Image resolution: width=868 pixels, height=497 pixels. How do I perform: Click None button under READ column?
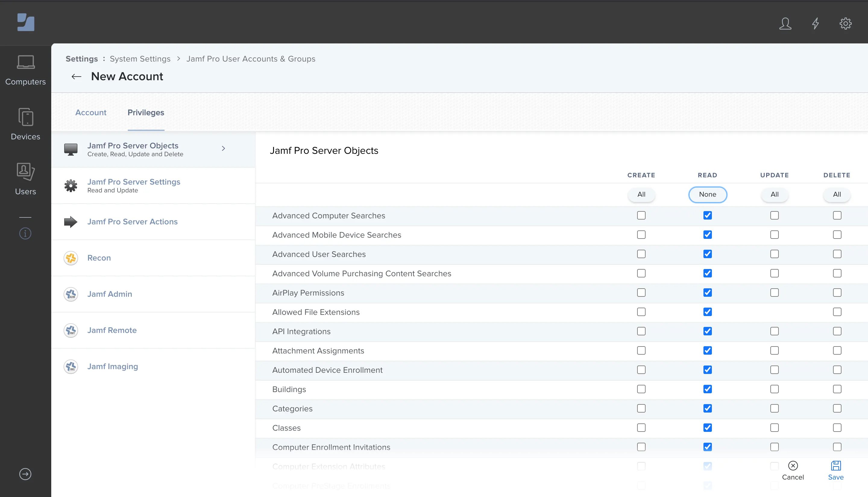tap(708, 195)
